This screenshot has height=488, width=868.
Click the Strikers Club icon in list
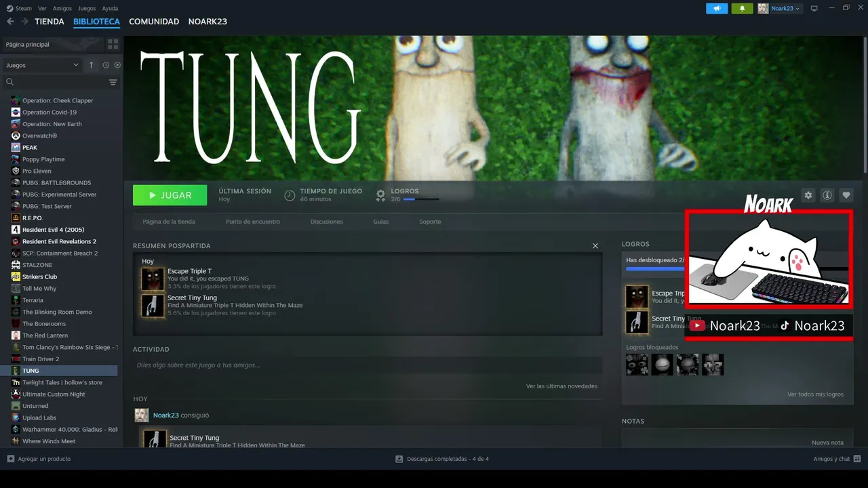[16, 277]
